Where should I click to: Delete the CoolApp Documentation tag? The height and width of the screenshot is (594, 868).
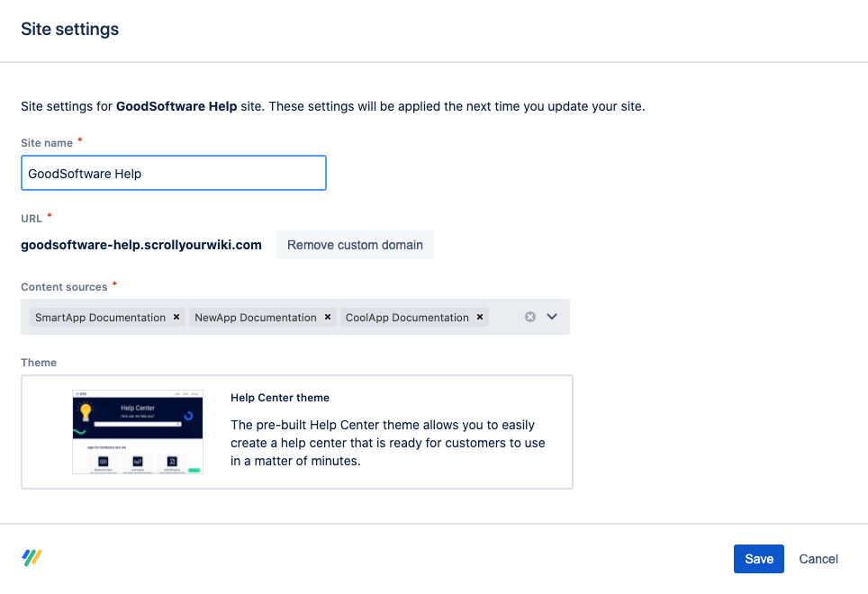point(480,317)
